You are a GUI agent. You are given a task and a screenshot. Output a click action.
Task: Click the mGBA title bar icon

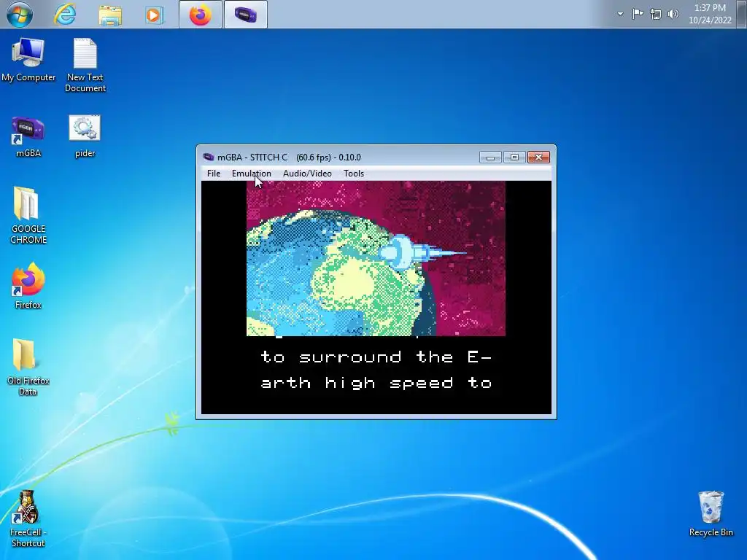pyautogui.click(x=208, y=157)
